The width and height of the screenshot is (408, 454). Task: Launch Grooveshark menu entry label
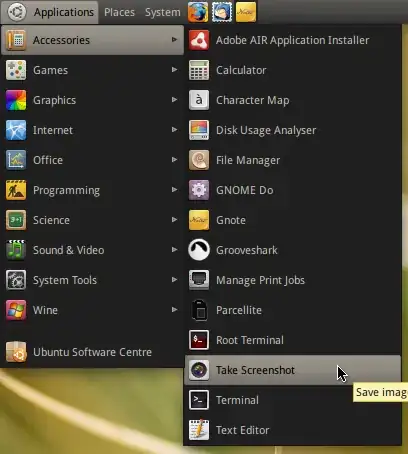point(247,250)
